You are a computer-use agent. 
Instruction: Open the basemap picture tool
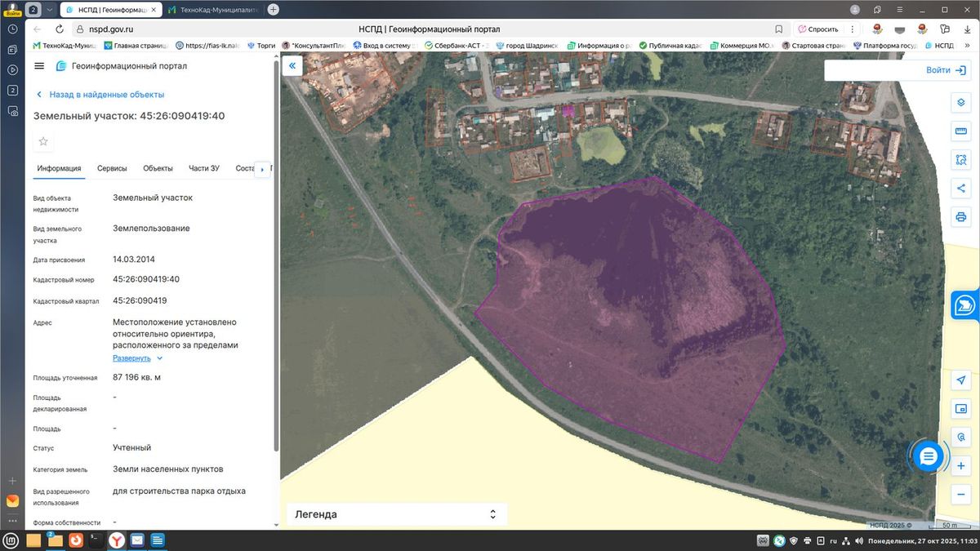click(x=961, y=409)
